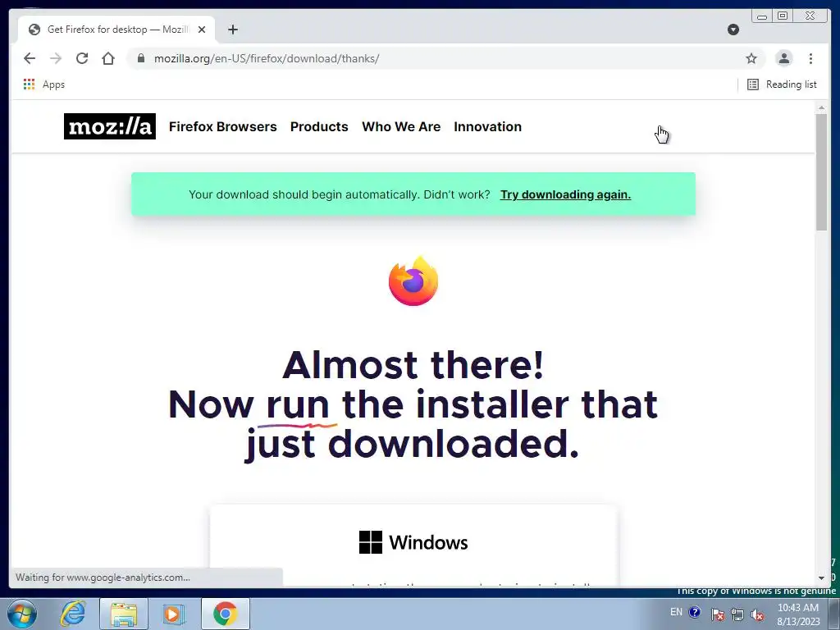Click the 'Windows' card title text

pyautogui.click(x=428, y=543)
